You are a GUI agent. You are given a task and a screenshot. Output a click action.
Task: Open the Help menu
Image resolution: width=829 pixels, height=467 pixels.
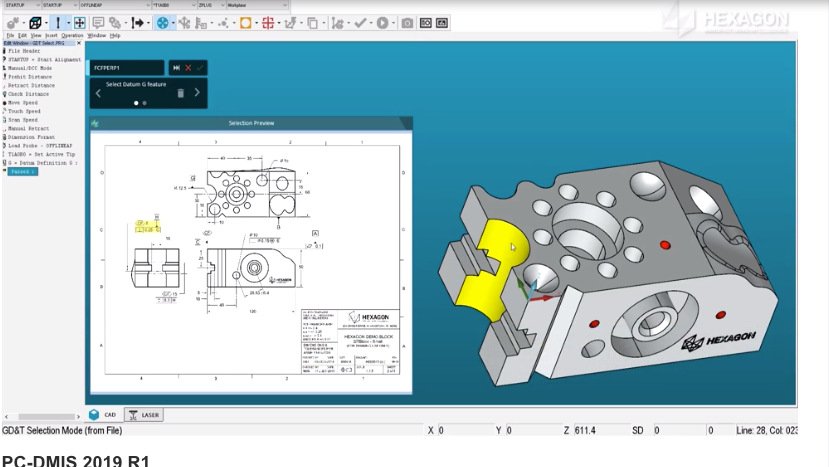[x=115, y=35]
